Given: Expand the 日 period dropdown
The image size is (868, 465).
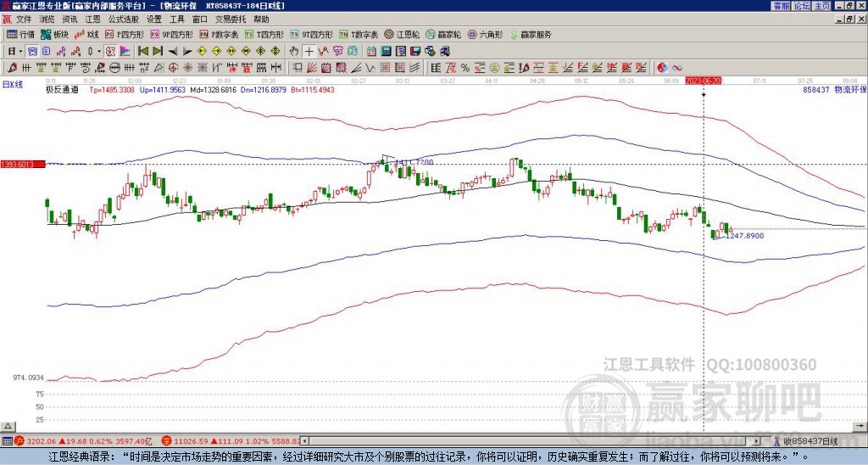Looking at the screenshot, I should click(20, 52).
